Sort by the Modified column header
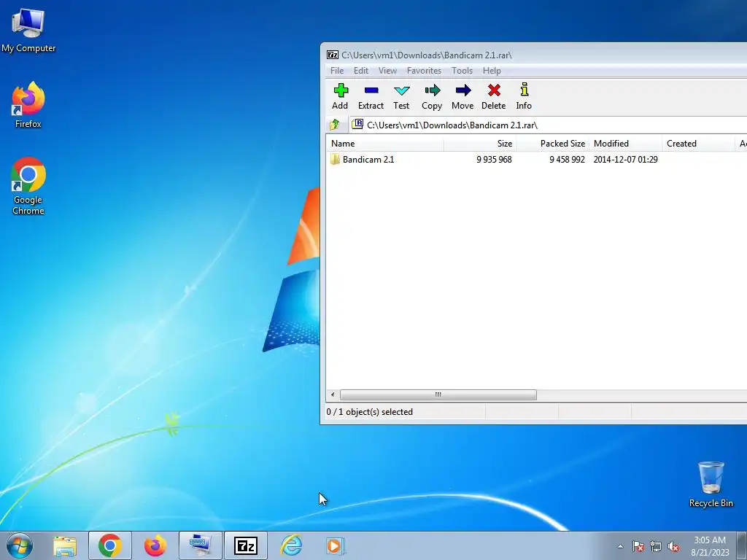The width and height of the screenshot is (747, 560). (x=625, y=144)
